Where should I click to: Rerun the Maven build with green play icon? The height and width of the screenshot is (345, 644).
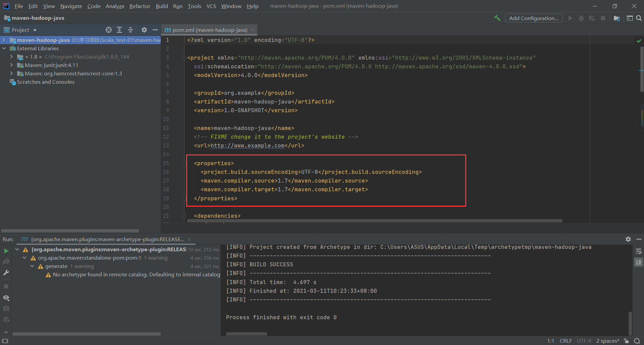point(6,251)
